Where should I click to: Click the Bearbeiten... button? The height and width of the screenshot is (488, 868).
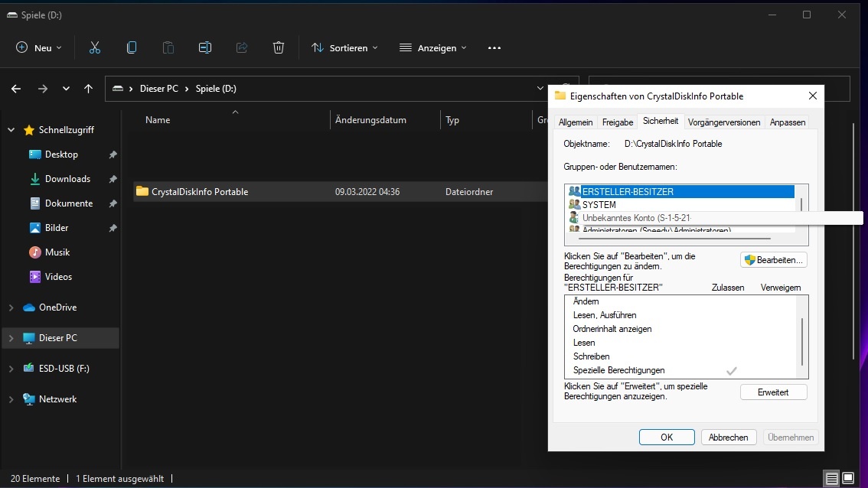click(x=773, y=260)
